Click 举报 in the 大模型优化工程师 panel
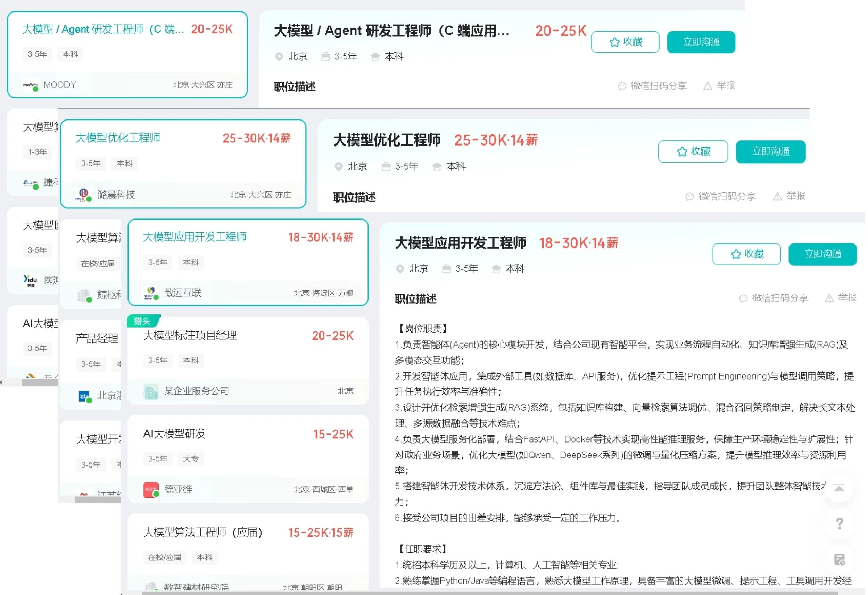Viewport: 868px width, 595px height. click(x=789, y=196)
